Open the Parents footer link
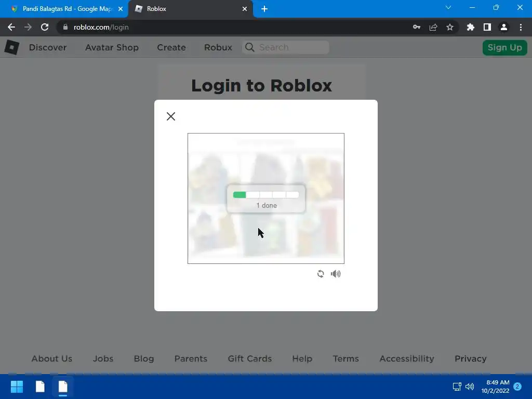This screenshot has height=399, width=532. tap(191, 358)
